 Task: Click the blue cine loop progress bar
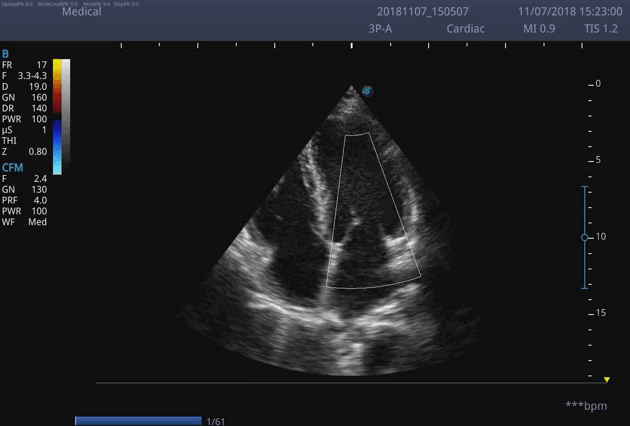coord(138,421)
